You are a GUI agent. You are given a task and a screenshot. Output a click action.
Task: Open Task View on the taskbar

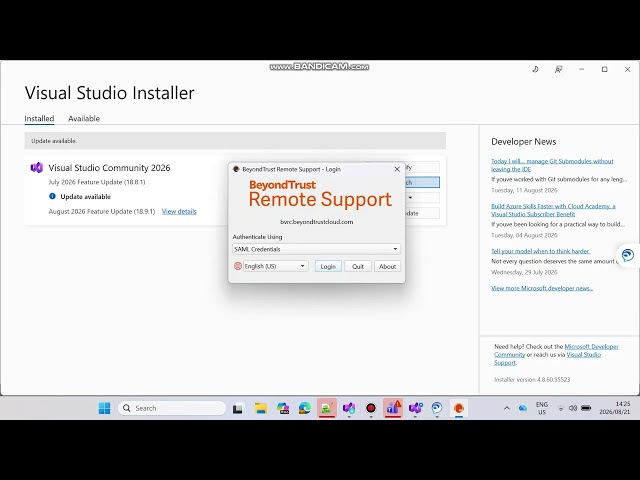coord(238,408)
